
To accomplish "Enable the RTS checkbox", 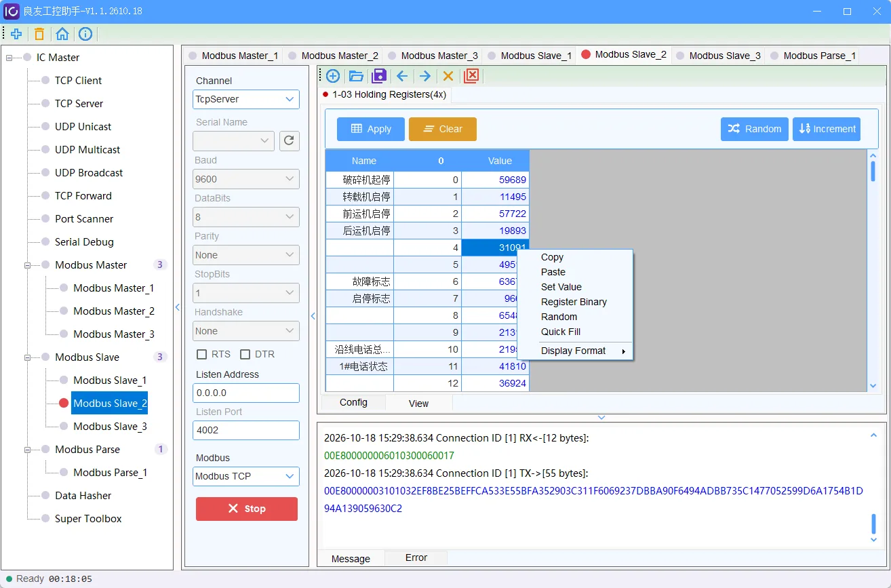I will [x=201, y=354].
